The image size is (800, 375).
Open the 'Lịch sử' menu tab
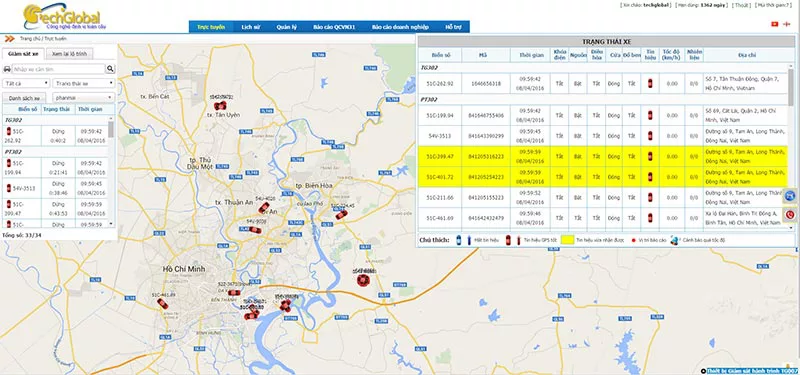[251, 27]
